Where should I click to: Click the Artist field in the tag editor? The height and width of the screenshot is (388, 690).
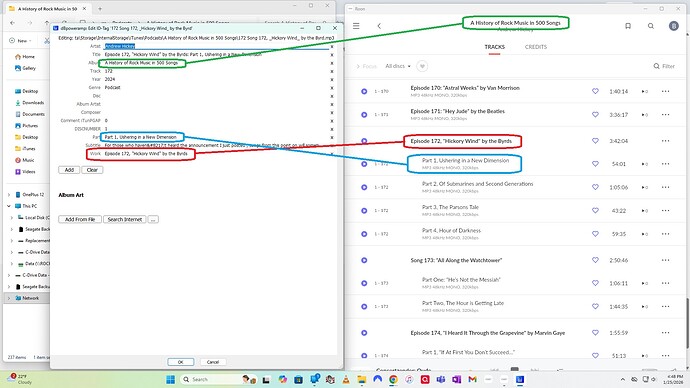pos(216,46)
